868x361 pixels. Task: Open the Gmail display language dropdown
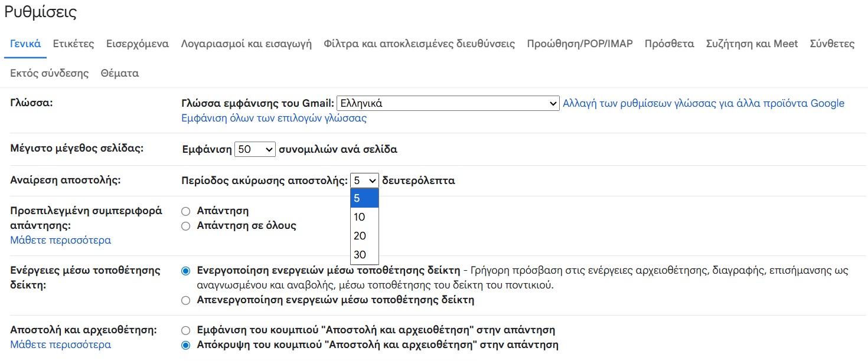point(448,103)
